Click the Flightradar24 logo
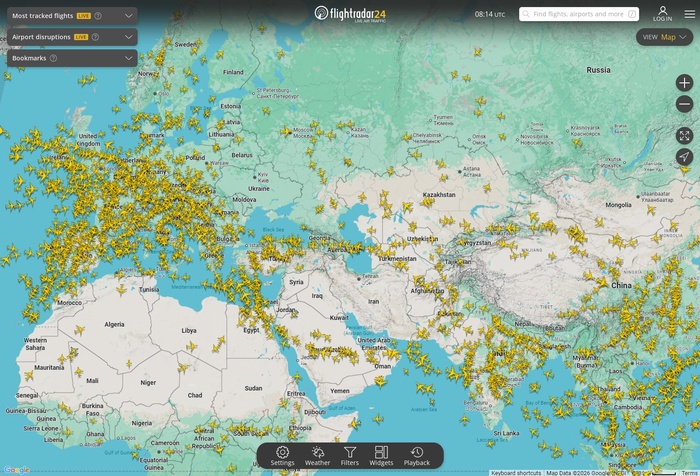The width and height of the screenshot is (700, 476). pos(350,14)
